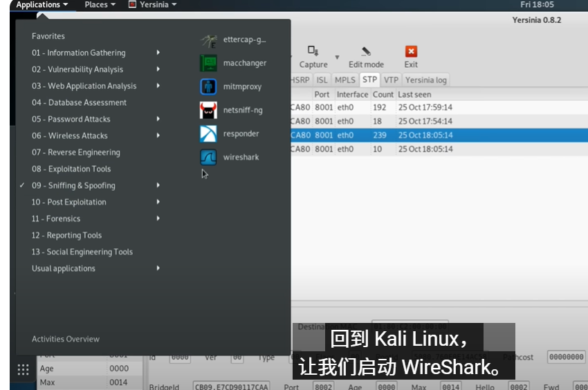Launch wireshark from the Sniffing menu

point(208,157)
